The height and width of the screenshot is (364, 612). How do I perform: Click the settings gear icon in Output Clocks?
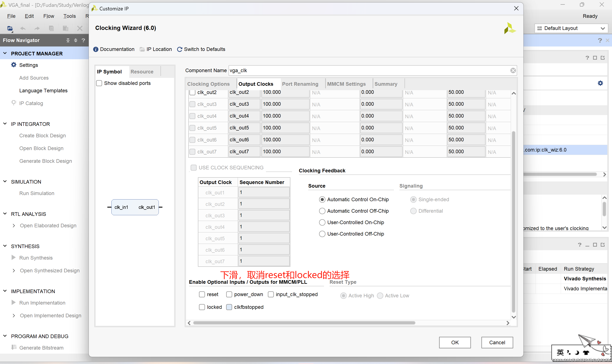click(601, 83)
